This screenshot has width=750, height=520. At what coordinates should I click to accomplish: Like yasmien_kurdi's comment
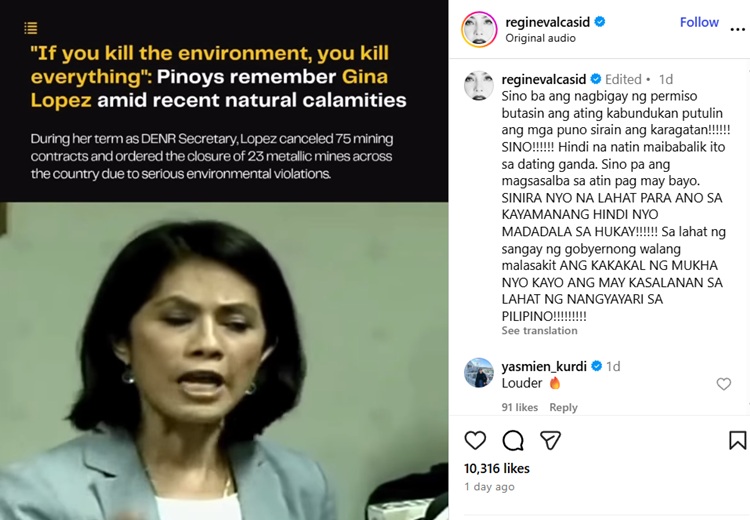pyautogui.click(x=724, y=384)
